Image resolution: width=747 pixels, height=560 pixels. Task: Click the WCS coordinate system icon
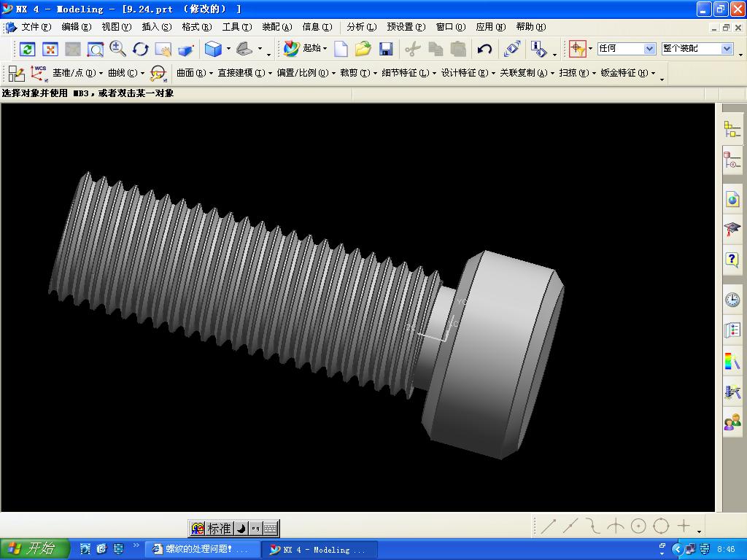pyautogui.click(x=39, y=74)
